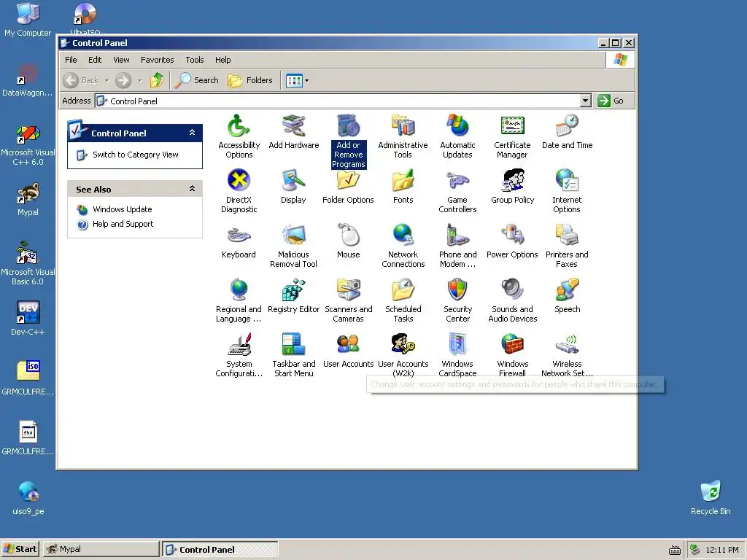Viewport: 747px width, 560px height.
Task: Open Scheduled Tasks
Action: [x=403, y=300]
